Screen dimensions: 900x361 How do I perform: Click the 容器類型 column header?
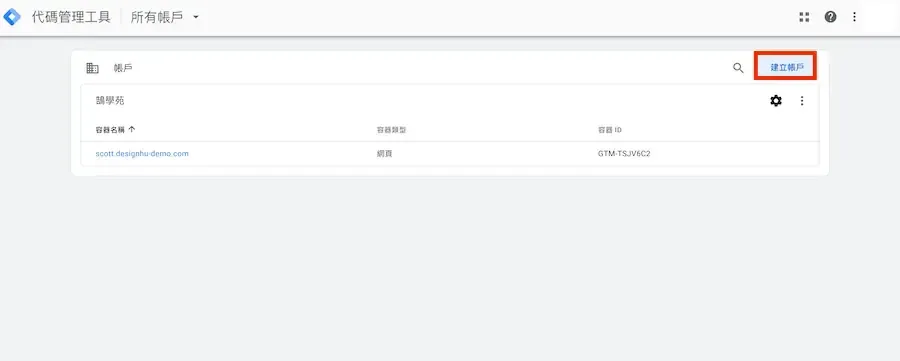(391, 130)
